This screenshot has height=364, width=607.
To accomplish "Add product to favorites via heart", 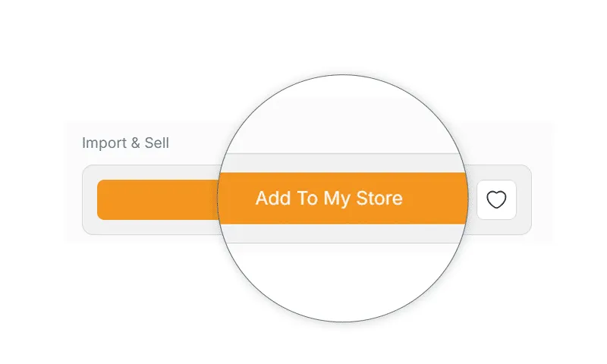I will [496, 199].
